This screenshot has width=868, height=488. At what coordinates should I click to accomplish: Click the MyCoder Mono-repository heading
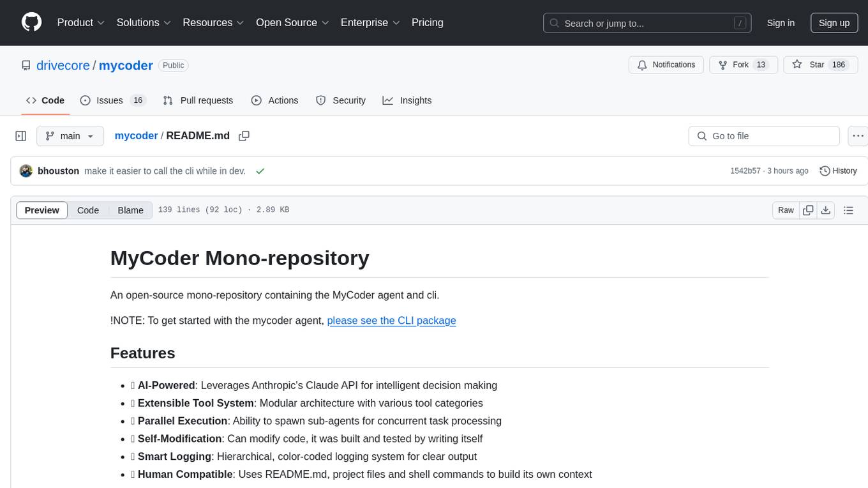[240, 258]
